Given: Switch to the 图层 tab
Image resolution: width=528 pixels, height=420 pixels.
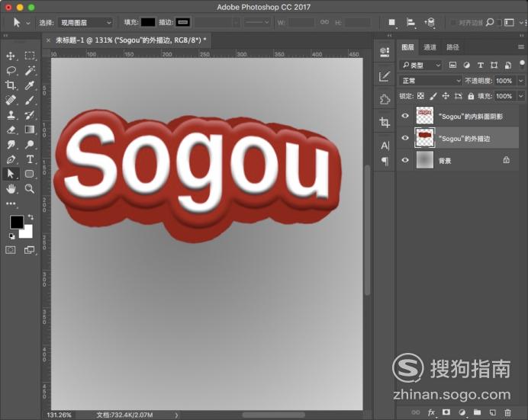Looking at the screenshot, I should coord(407,47).
